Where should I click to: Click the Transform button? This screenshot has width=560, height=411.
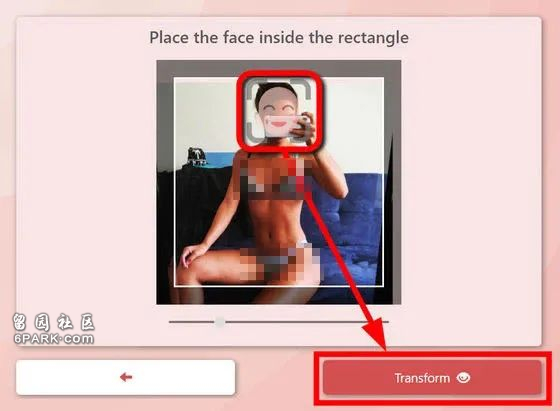click(x=432, y=378)
